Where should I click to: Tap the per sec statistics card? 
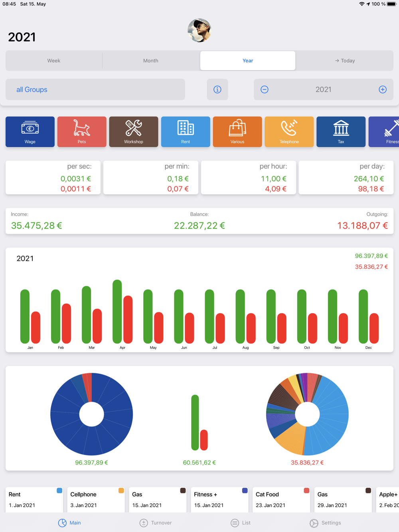pos(53,177)
